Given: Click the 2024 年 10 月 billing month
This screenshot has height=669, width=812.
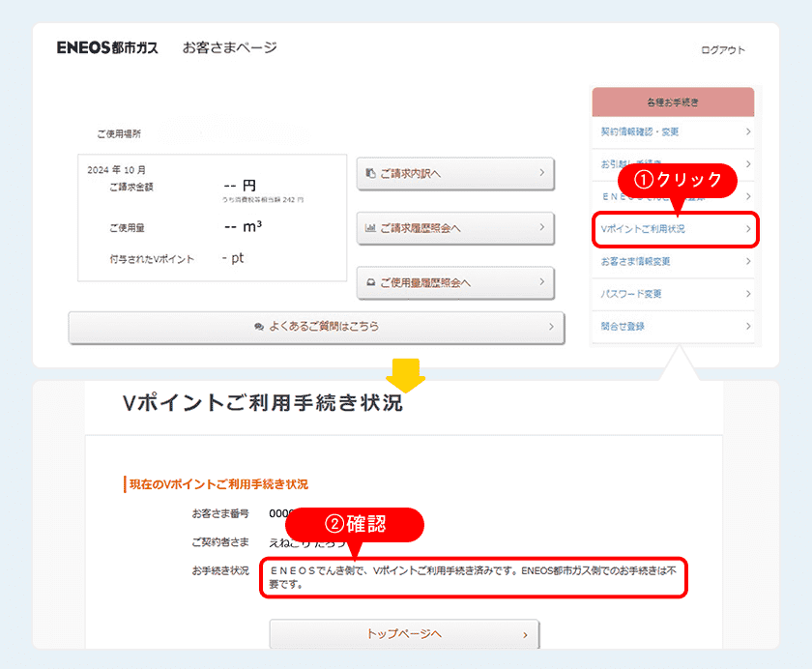Looking at the screenshot, I should (117, 170).
